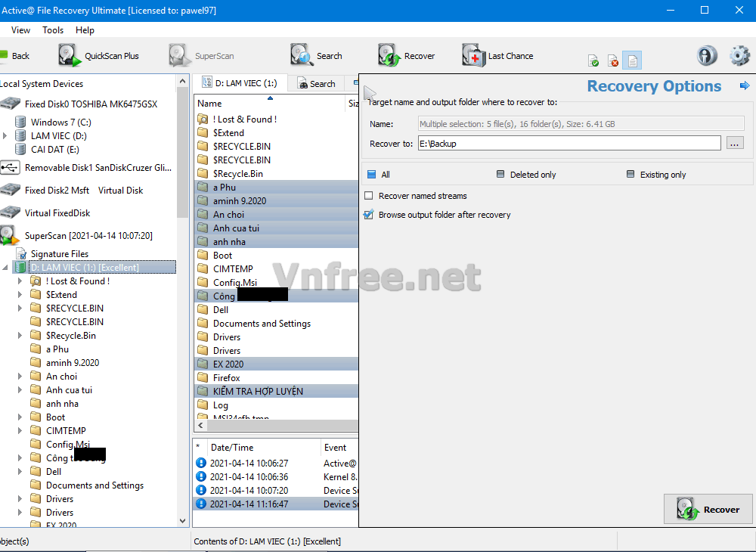Viewport: 756px width, 552px height.
Task: Click the file with green checkmark icon
Action: (x=593, y=60)
